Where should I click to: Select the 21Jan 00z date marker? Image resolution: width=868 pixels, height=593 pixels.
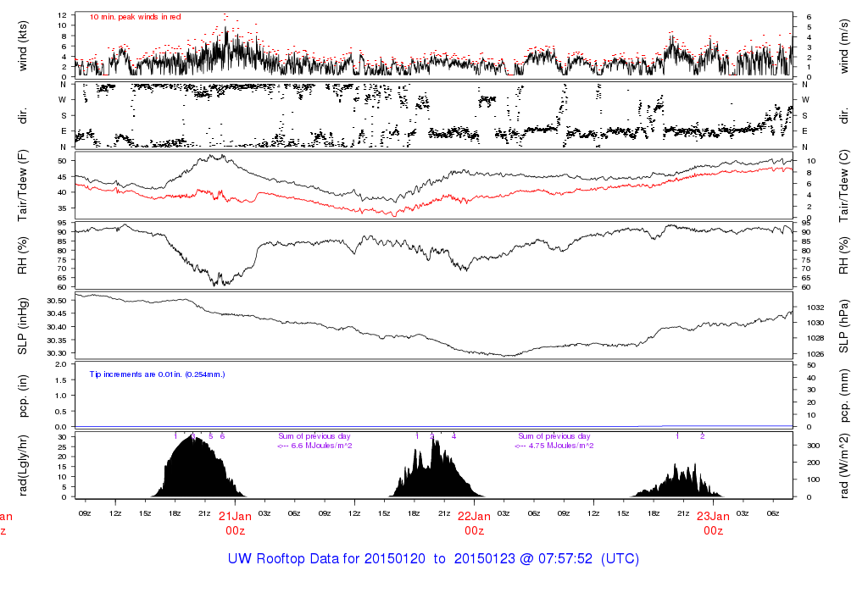tap(235, 523)
